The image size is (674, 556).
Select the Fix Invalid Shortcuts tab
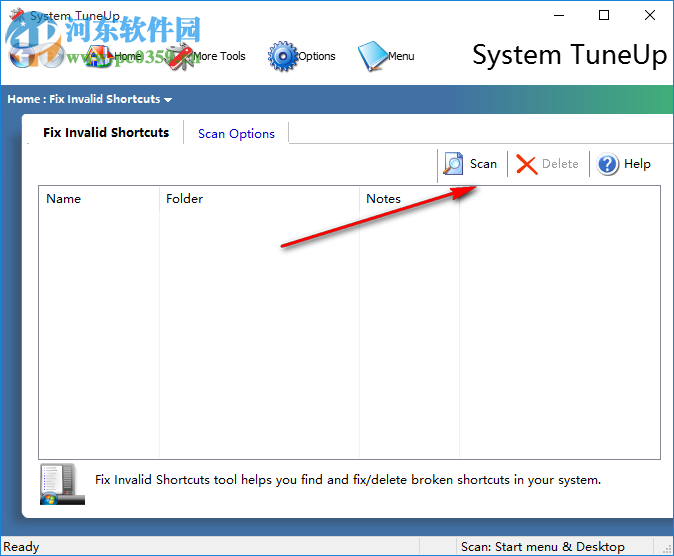pyautogui.click(x=106, y=132)
